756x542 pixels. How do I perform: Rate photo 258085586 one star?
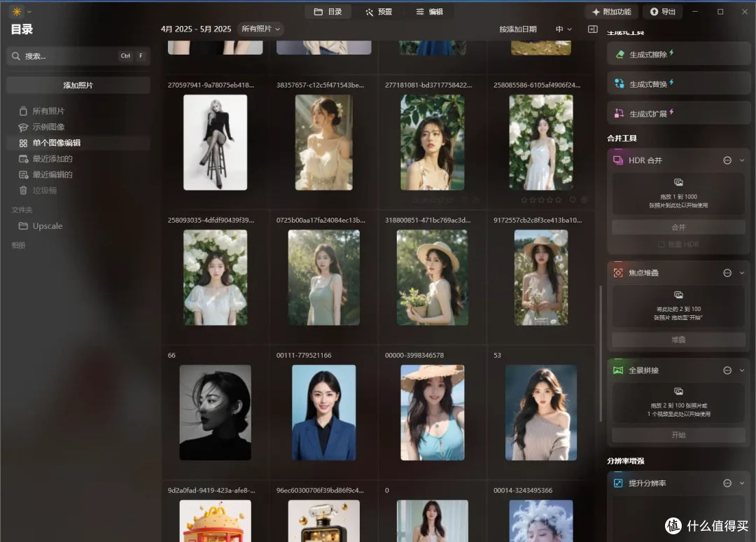click(524, 200)
